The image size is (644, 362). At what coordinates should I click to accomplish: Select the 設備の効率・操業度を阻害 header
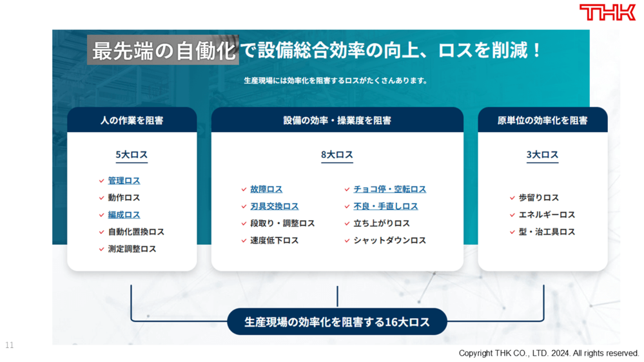337,120
